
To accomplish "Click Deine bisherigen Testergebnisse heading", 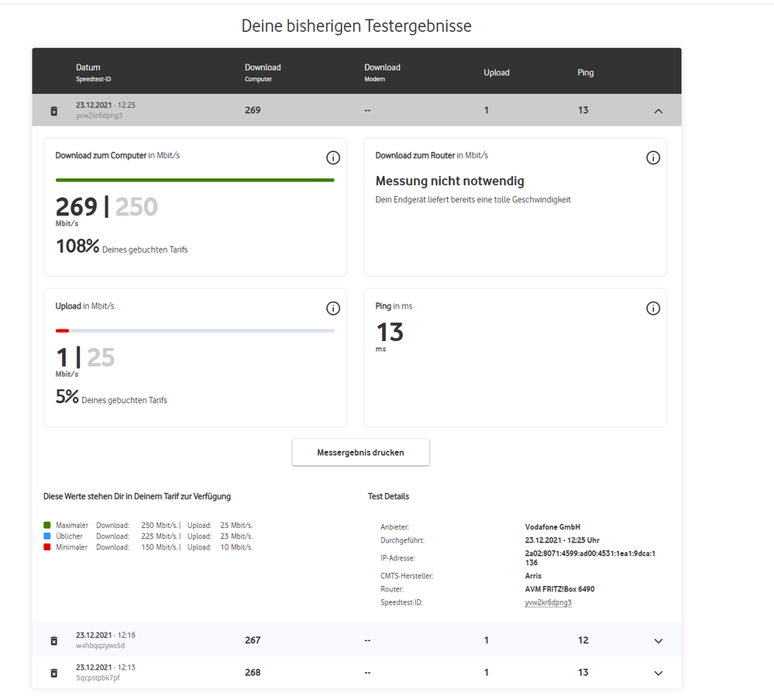I will 356,26.
